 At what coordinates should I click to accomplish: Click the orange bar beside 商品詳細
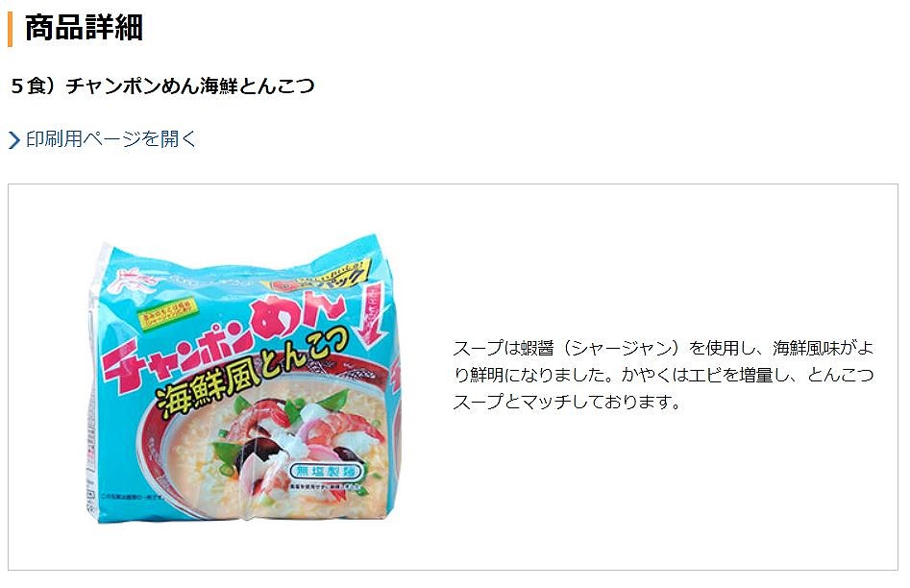pos(10,29)
